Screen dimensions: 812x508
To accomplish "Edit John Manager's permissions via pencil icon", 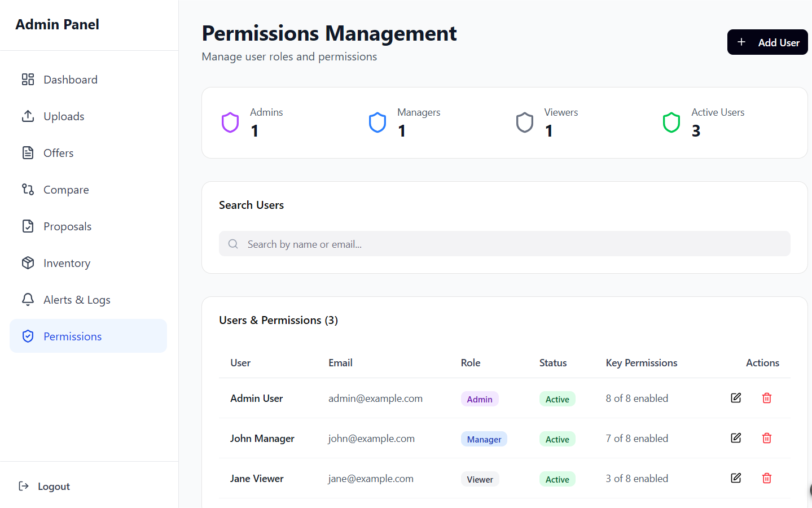I will 736,438.
